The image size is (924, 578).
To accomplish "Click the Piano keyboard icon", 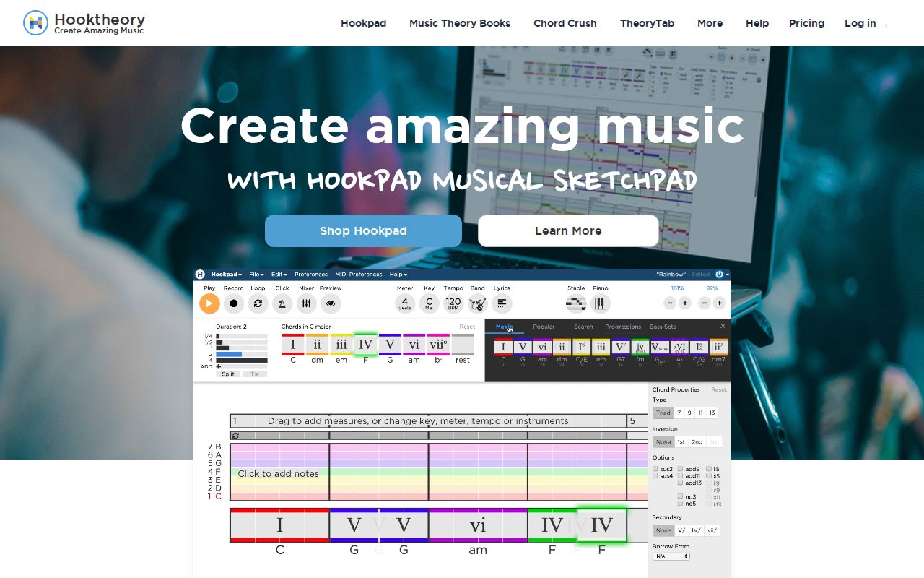I will 601,303.
